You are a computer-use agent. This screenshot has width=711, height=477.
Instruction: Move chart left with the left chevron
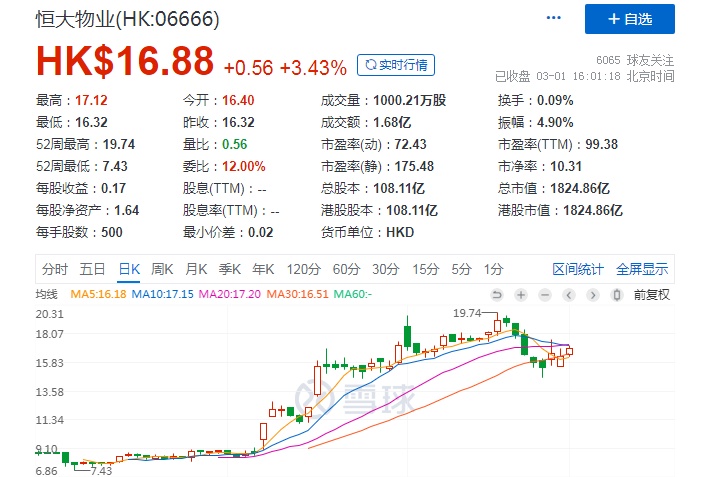(x=569, y=295)
